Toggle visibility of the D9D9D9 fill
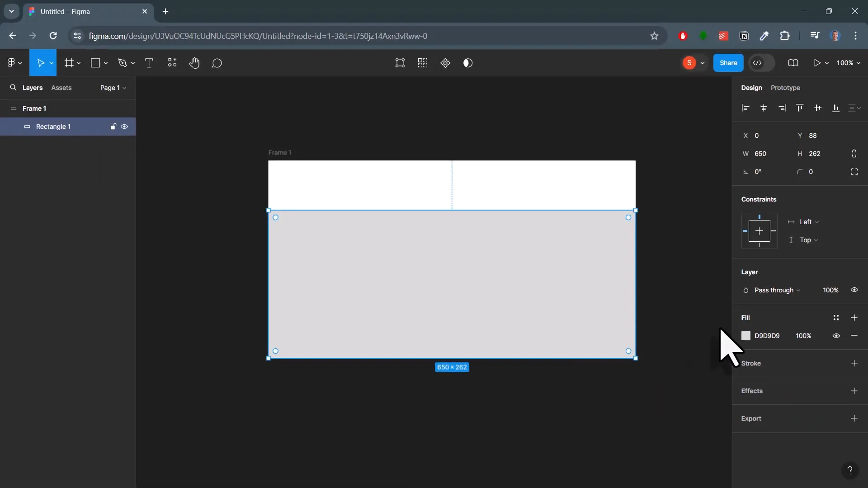The height and width of the screenshot is (488, 868). (x=836, y=336)
